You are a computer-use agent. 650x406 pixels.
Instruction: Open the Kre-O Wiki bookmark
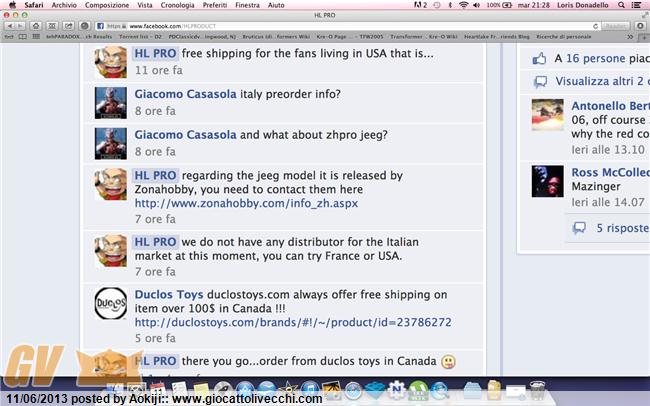tap(443, 36)
